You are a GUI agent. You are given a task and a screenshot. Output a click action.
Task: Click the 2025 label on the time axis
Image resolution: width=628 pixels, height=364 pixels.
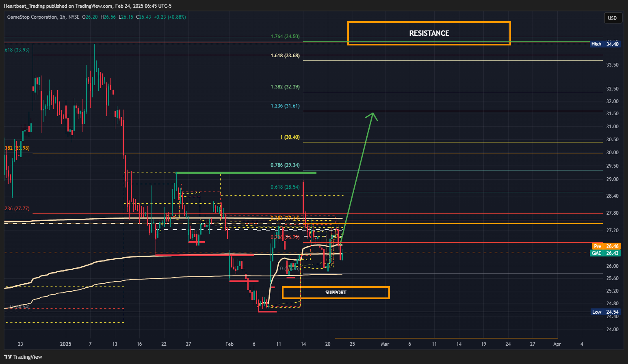pos(65,344)
